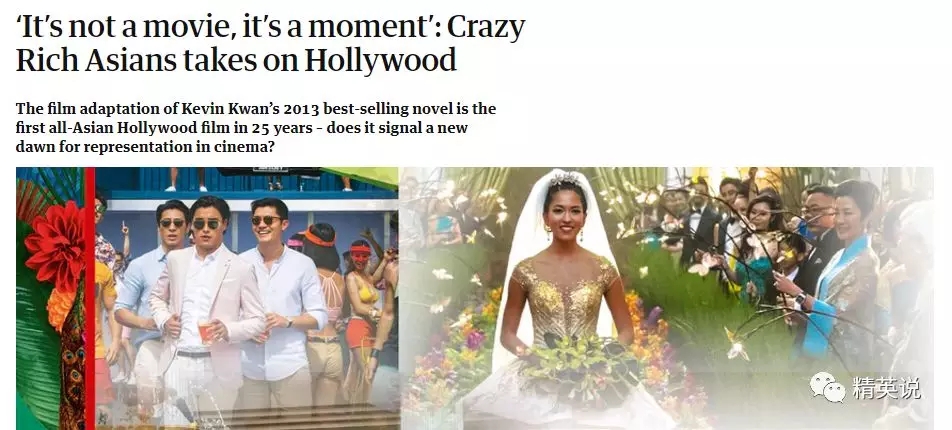
Task: Click 'Rich Asians takes on Hollywood' headline line
Action: point(236,60)
